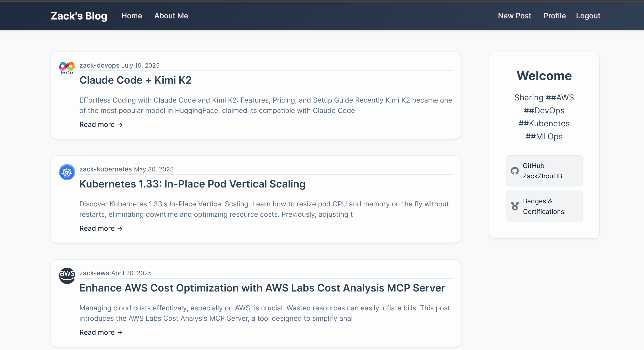Go to Zack's Blog site title

coord(79,16)
